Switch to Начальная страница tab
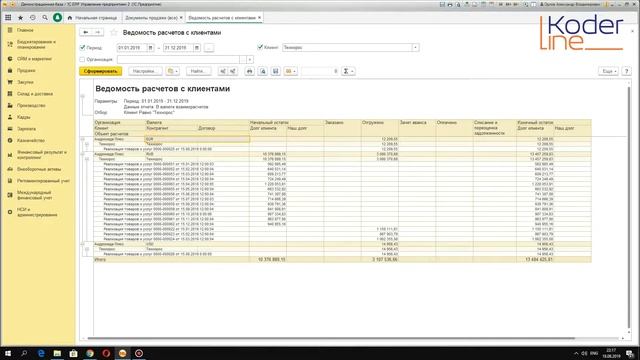Viewport: 640px width, 360px height. pyautogui.click(x=92, y=18)
